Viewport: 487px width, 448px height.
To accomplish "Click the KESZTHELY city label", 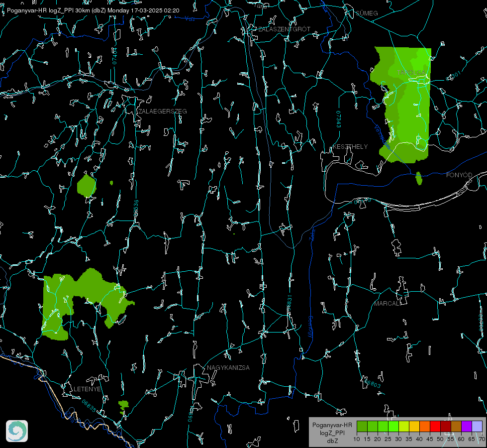I will point(350,146).
